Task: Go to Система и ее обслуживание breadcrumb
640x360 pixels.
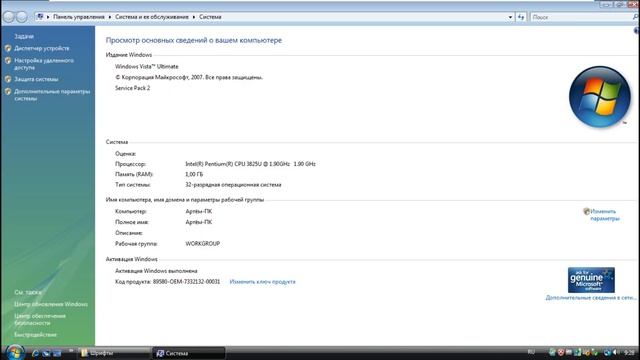Action: tap(152, 17)
